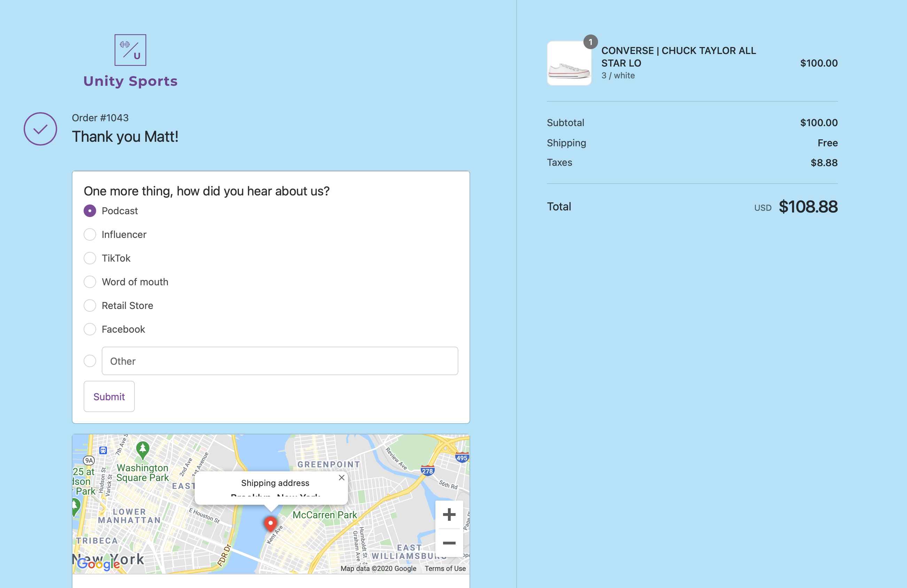Click into the Other text field
The width and height of the screenshot is (907, 588).
point(280,361)
